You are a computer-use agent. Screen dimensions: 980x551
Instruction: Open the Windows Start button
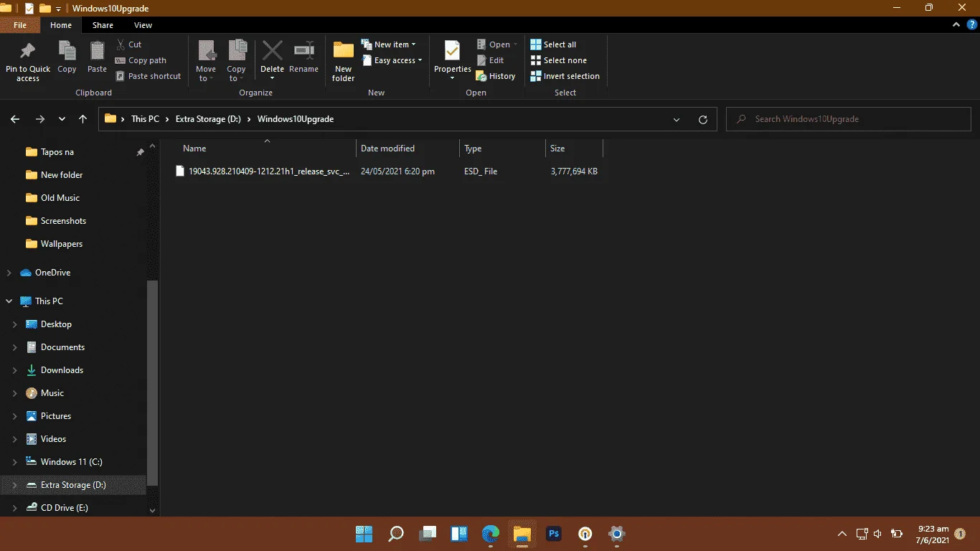(x=364, y=534)
